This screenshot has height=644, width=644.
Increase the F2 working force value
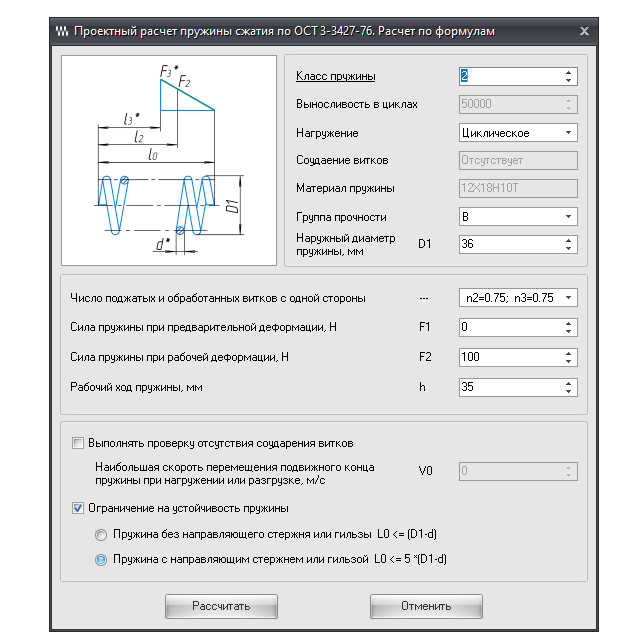(x=568, y=353)
